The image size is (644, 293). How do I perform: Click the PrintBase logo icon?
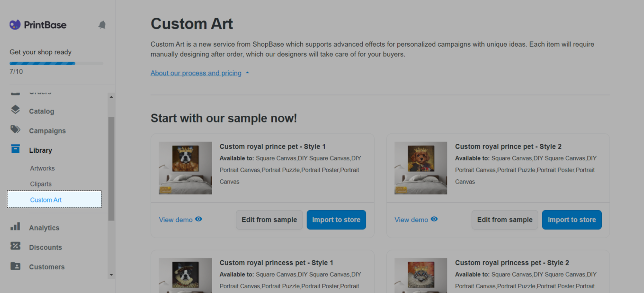15,25
